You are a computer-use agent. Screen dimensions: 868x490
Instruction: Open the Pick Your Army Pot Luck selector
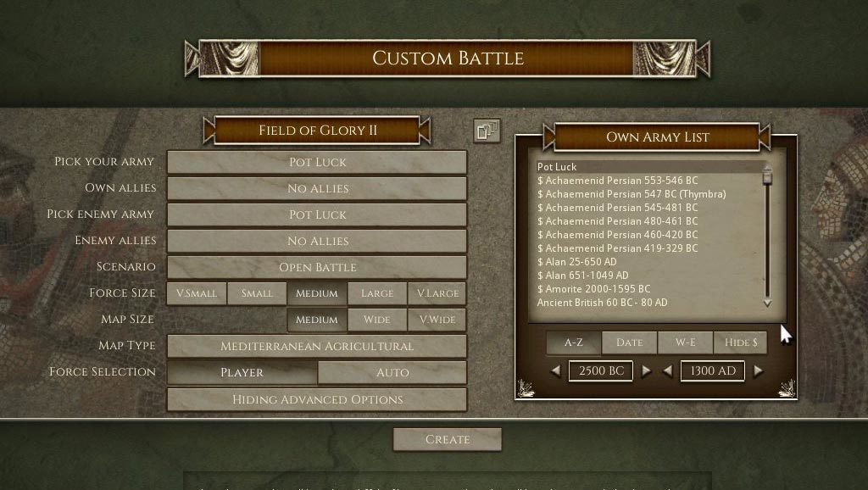pos(317,162)
